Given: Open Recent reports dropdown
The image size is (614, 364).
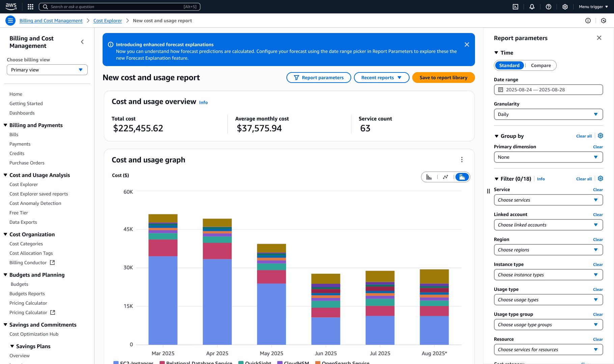Looking at the screenshot, I should click(381, 78).
